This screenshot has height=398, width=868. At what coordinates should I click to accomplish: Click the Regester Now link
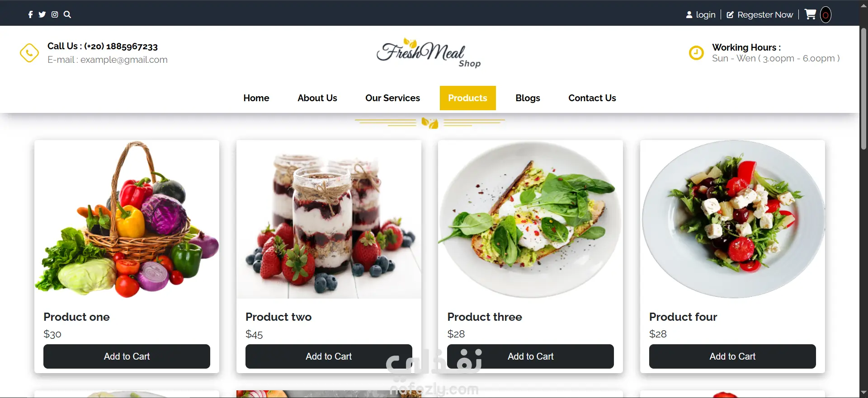[x=760, y=15]
